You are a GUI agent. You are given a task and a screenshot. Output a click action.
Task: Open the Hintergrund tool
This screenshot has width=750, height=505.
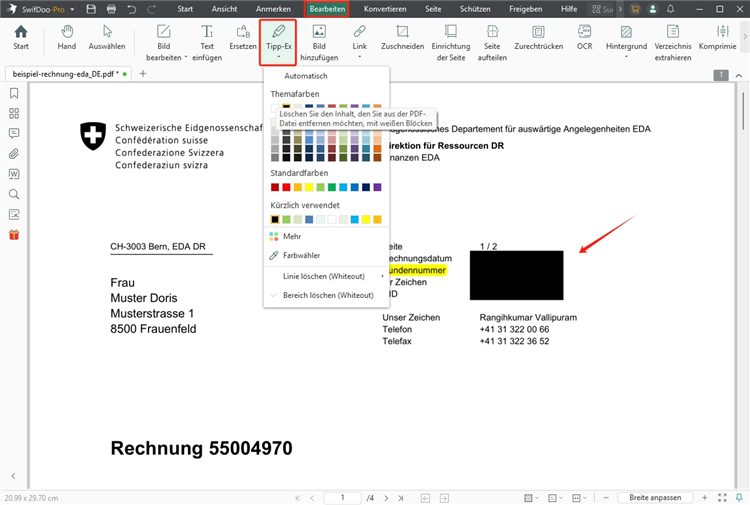pos(626,38)
